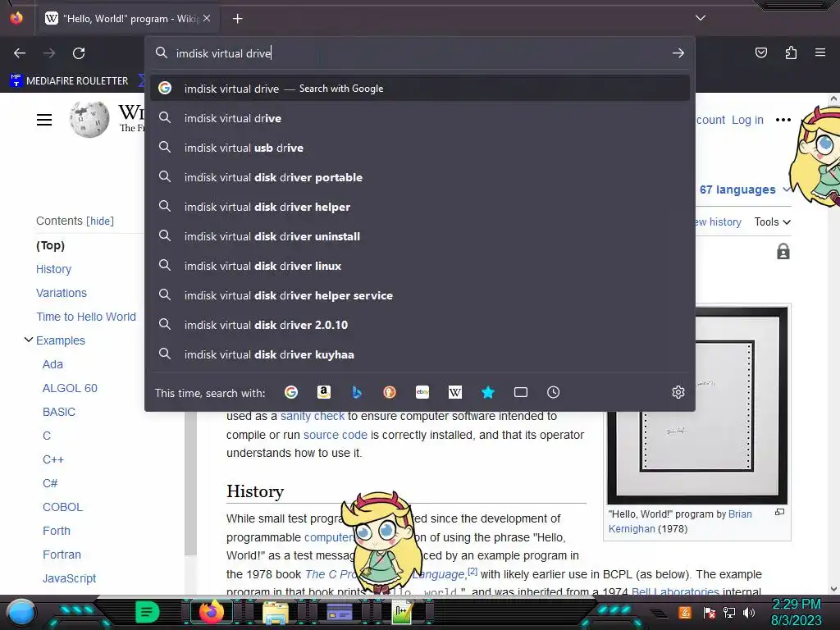Click the forward navigation arrow
Screen dimensions: 840x630
pos(49,53)
